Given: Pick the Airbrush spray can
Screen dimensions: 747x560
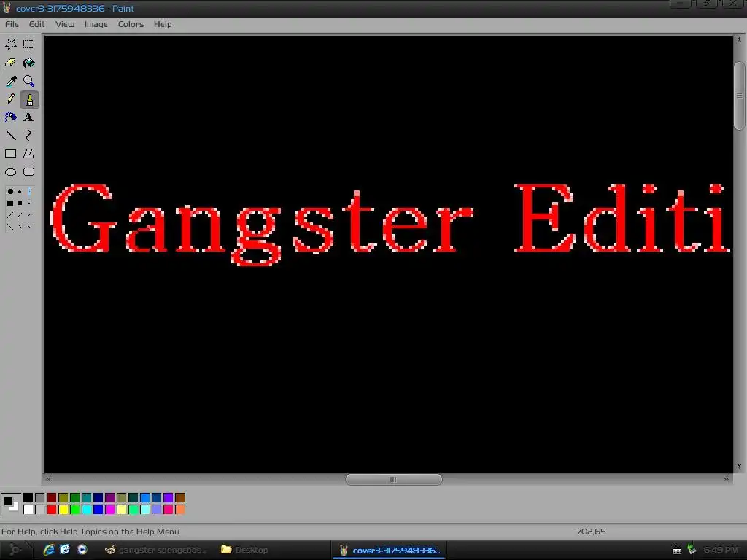Looking at the screenshot, I should coord(10,117).
